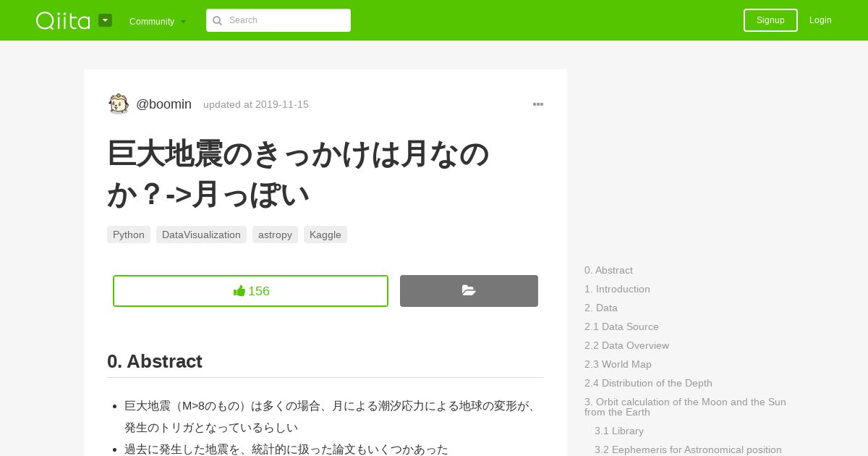Select the DataVisualization tag

tap(201, 235)
